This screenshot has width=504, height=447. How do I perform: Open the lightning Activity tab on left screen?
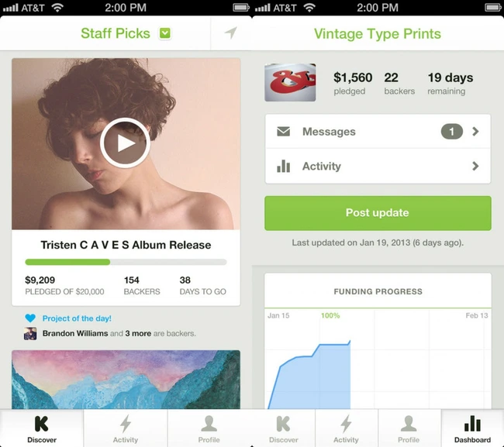tap(126, 428)
